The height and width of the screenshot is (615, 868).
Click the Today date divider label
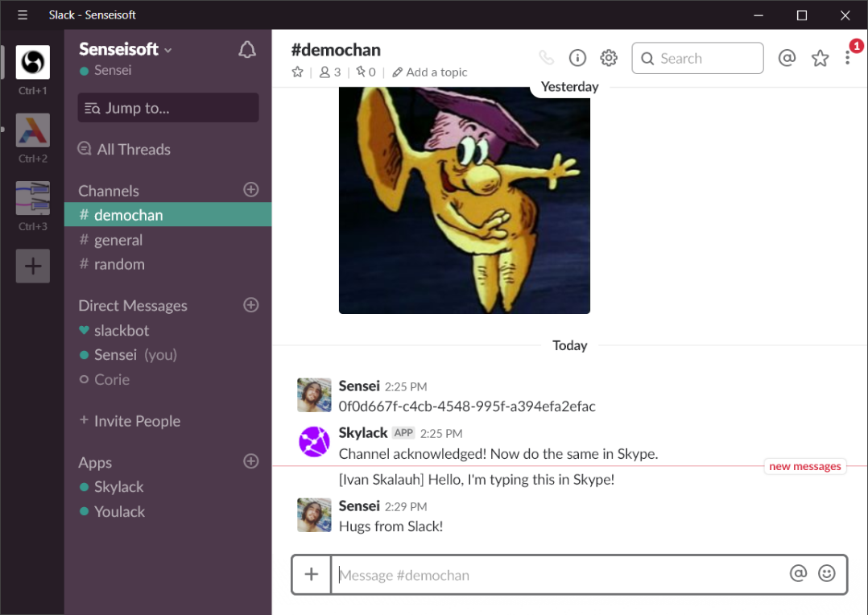point(569,345)
